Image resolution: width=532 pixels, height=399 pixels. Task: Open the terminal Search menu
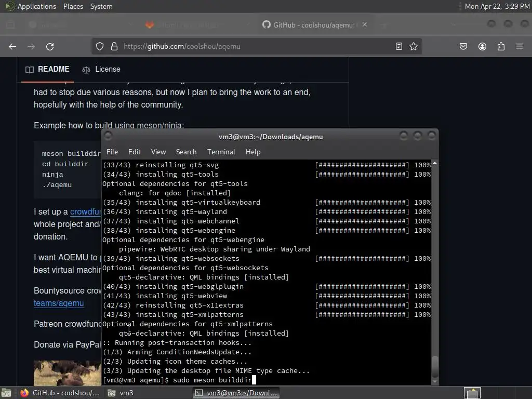187,152
